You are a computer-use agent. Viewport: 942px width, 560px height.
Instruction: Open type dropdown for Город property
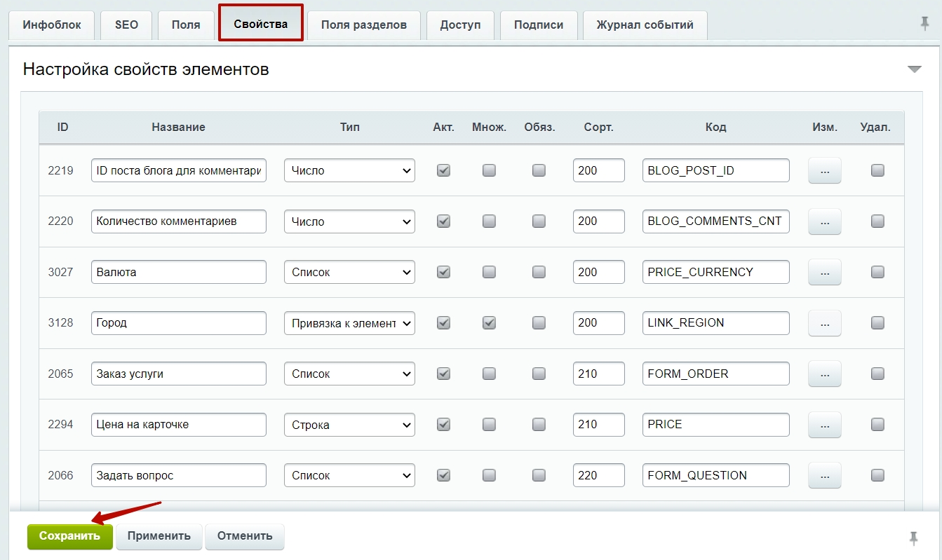(349, 323)
